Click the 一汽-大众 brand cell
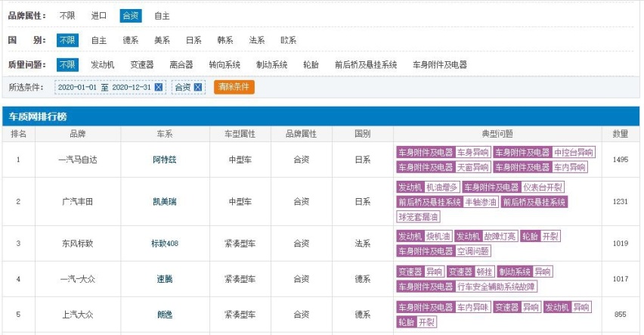644x335 pixels. coord(78,279)
